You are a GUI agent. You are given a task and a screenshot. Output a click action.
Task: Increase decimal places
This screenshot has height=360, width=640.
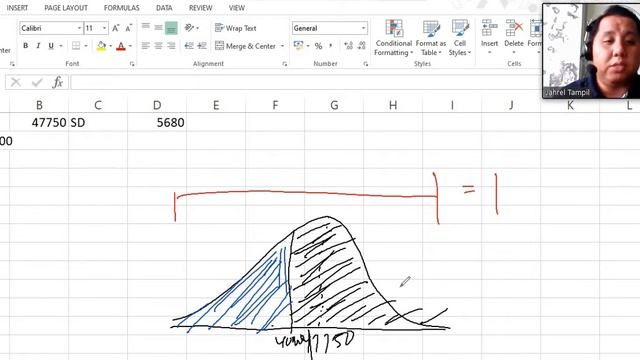click(349, 46)
